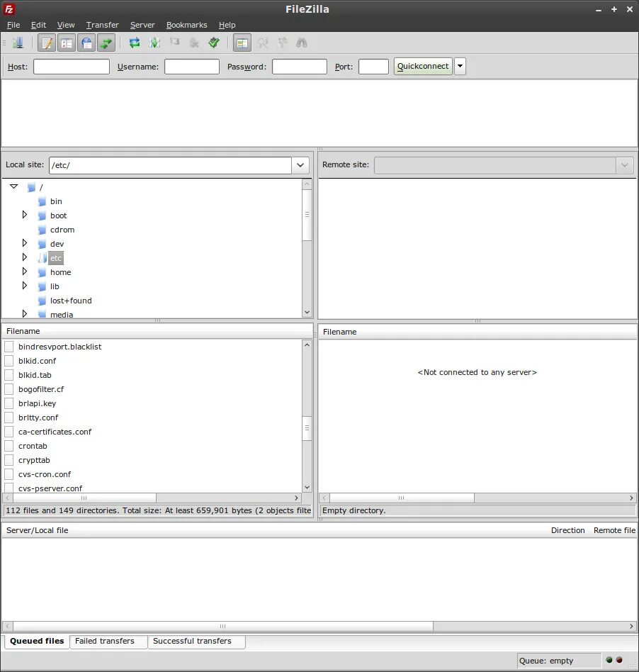The image size is (639, 672).
Task: Expand the dev folder node
Action: click(24, 243)
